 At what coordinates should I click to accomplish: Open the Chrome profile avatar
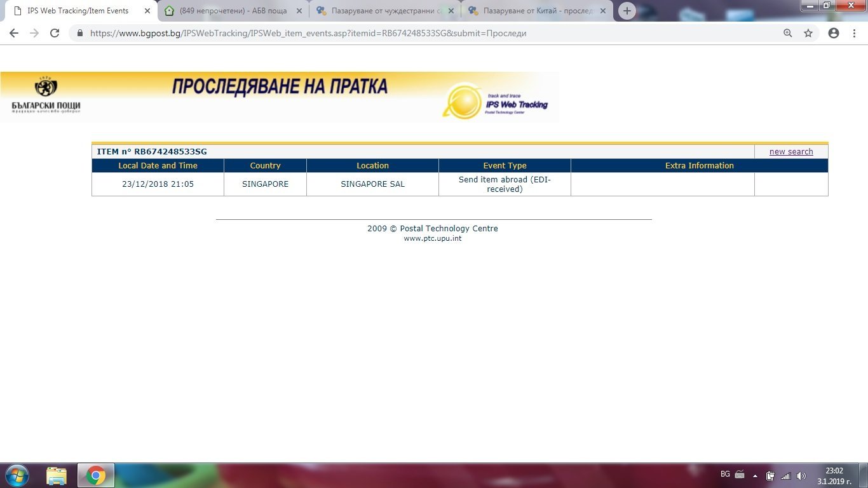tap(834, 33)
